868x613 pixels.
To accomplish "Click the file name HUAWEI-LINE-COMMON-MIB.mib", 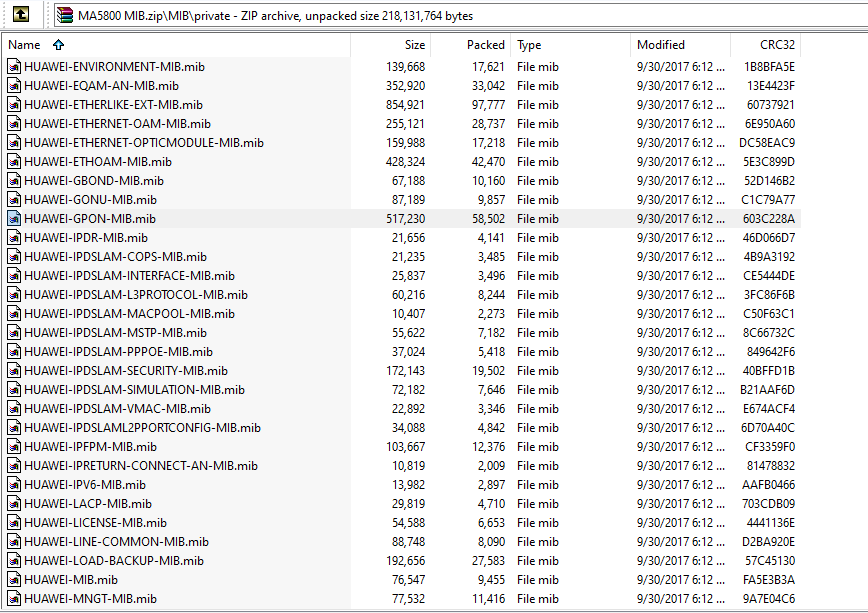I will click(x=116, y=542).
